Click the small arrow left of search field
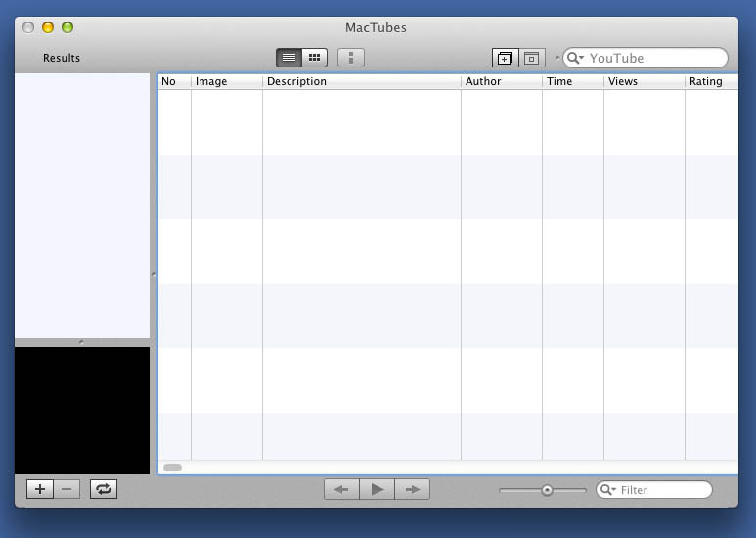Image resolution: width=756 pixels, height=538 pixels. point(557,58)
